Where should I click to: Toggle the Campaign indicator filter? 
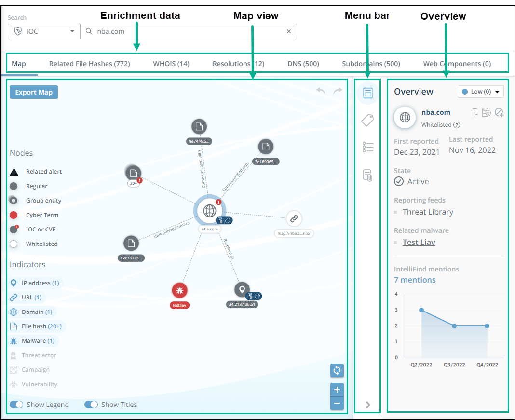(29, 370)
